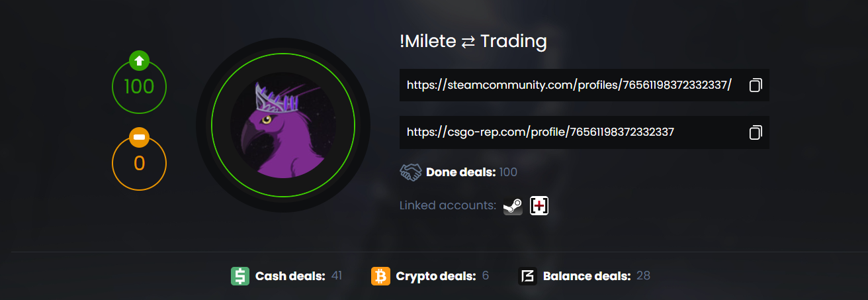Click the orange minus downvote icon
Image resolution: width=868 pixels, height=300 pixels.
point(139,138)
